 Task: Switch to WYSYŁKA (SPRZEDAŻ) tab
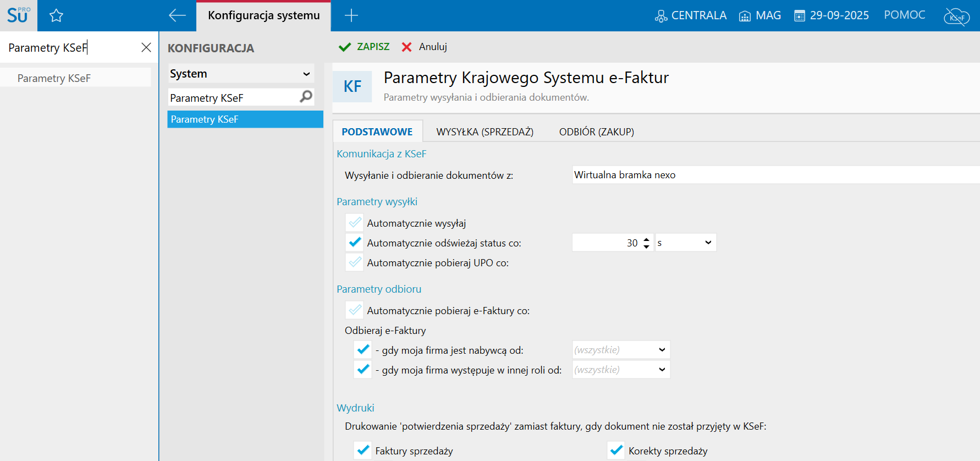(485, 132)
